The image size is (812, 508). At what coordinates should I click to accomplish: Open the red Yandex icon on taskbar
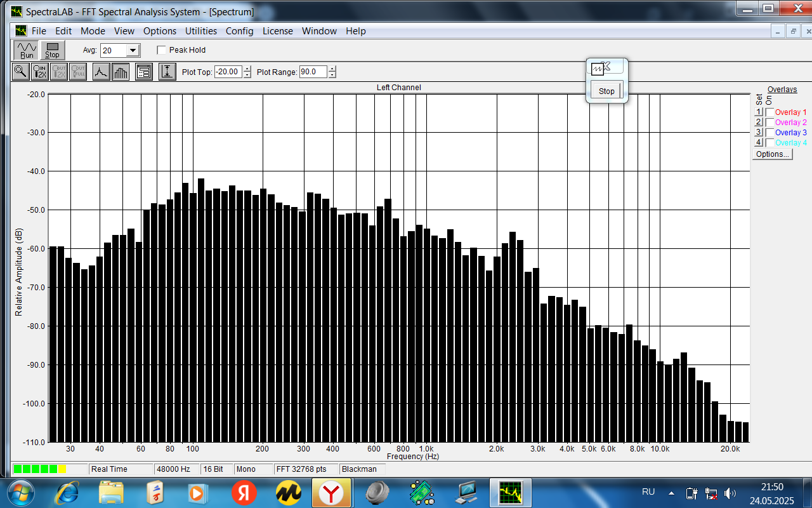244,493
